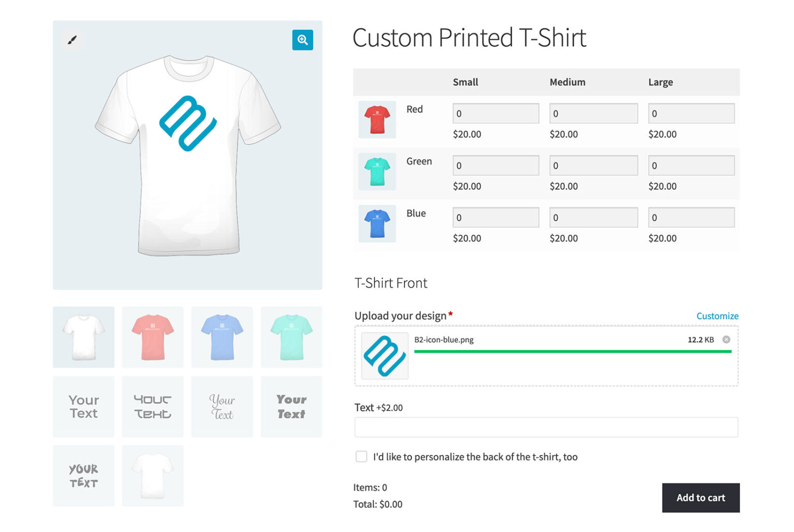Click the green t-shirt swatch in the table

coord(377,172)
